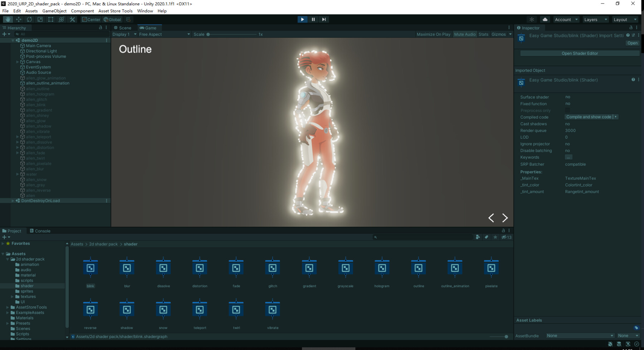Switch to the Scene view tab
The width and height of the screenshot is (644, 350).
click(x=123, y=28)
